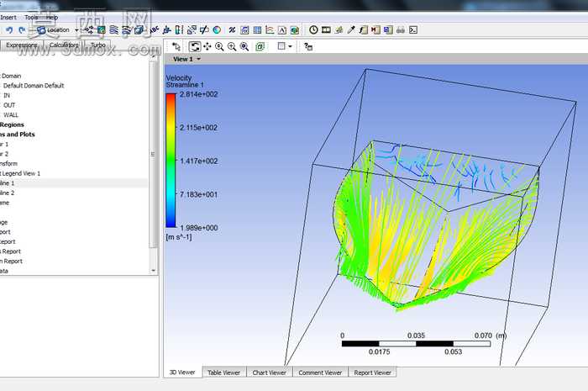Click the velocity legend color bar
This screenshot has width=588, height=391.
coord(171,161)
